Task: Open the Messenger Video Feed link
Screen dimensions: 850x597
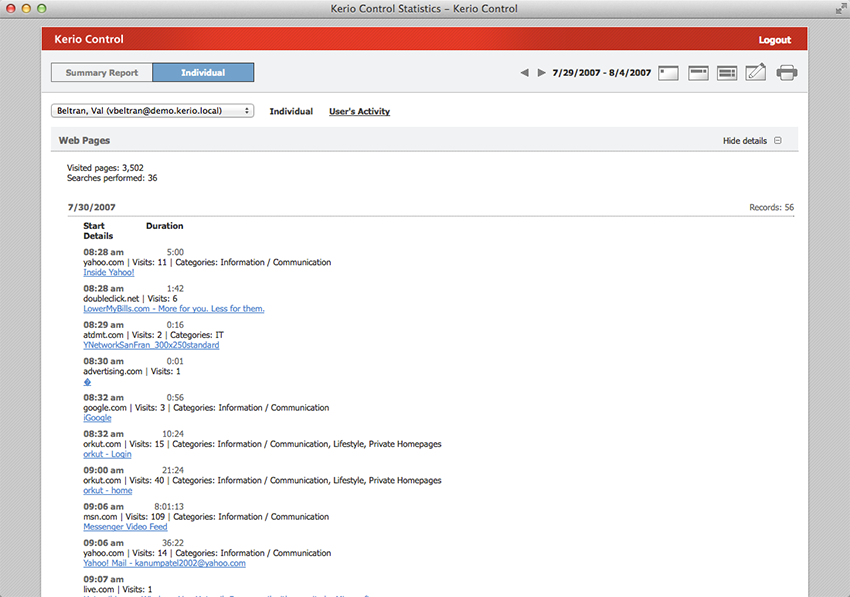Action: (x=125, y=527)
